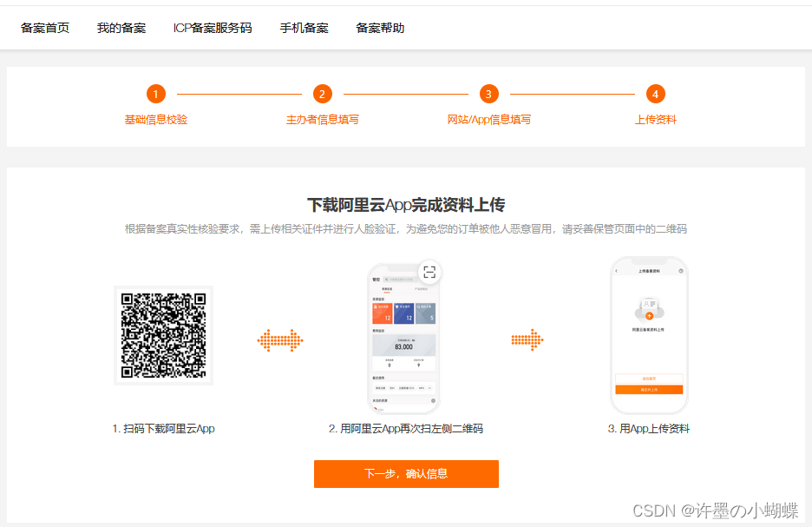The width and height of the screenshot is (812, 527).
Task: Select the 网站/App信息填写 step label
Action: [x=489, y=120]
